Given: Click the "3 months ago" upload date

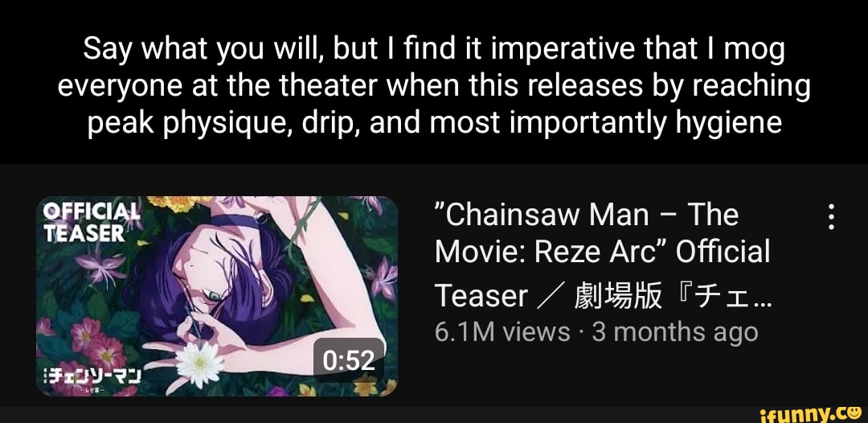Looking at the screenshot, I should [675, 333].
